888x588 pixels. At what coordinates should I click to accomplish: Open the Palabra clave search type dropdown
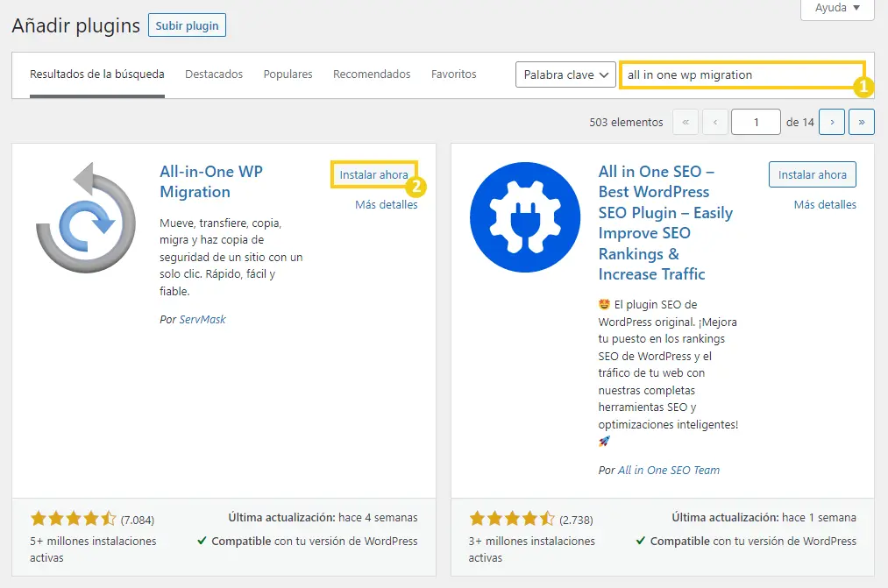click(x=565, y=74)
